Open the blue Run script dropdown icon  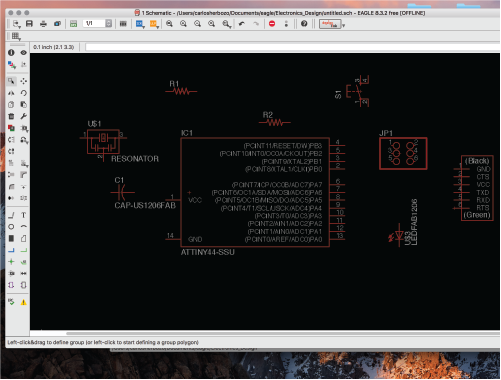(140, 24)
